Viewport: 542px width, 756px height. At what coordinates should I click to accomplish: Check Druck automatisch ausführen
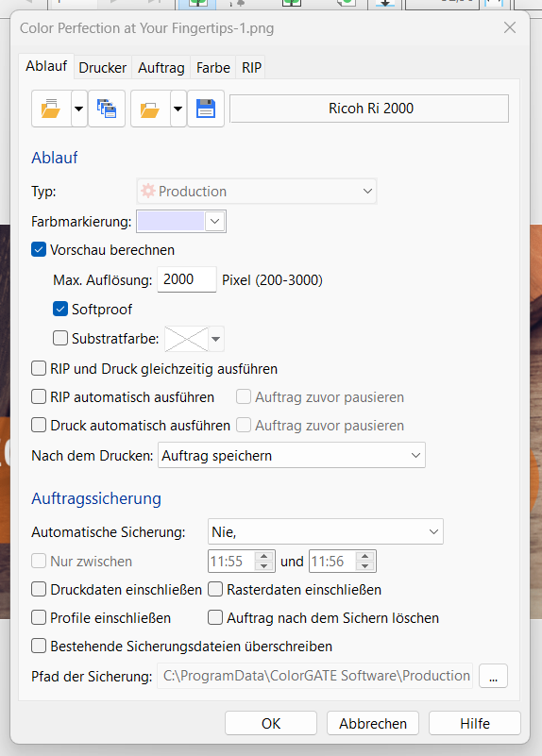39,426
